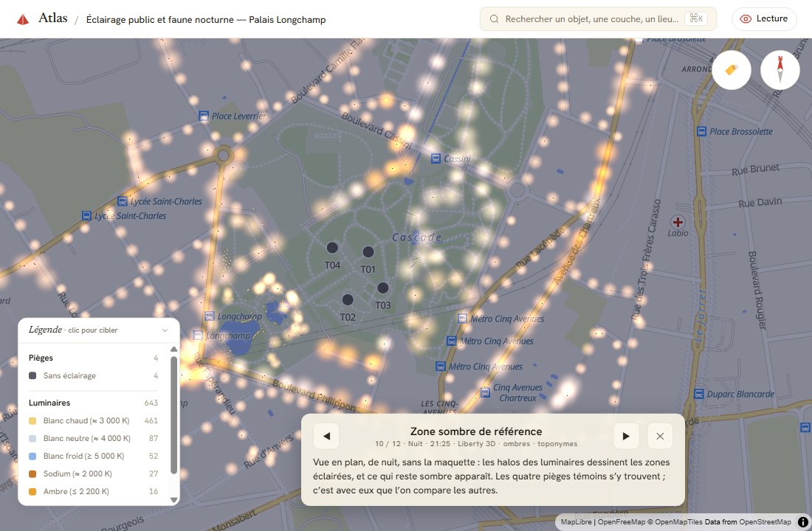Click the Boulevard Philippon street label
Screen dimensions: 812x531
click(314, 395)
